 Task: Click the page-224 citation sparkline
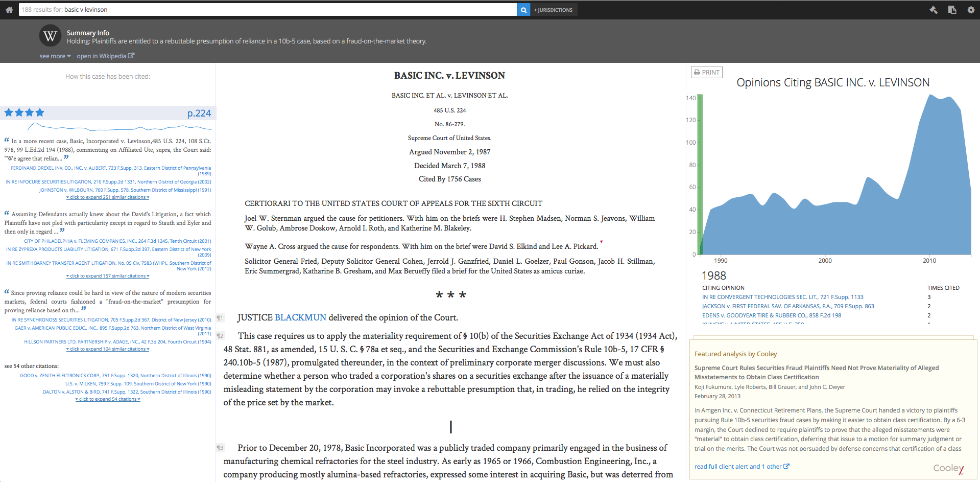[119, 127]
